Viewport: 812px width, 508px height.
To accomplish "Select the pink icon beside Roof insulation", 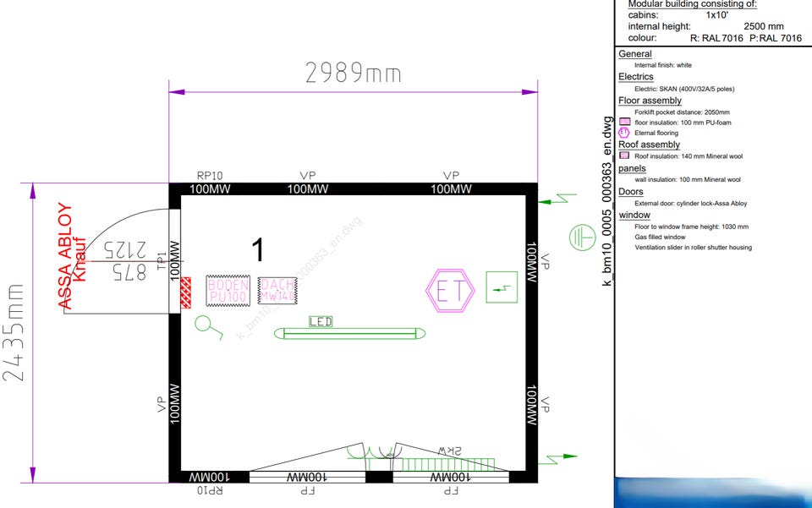I will point(624,156).
